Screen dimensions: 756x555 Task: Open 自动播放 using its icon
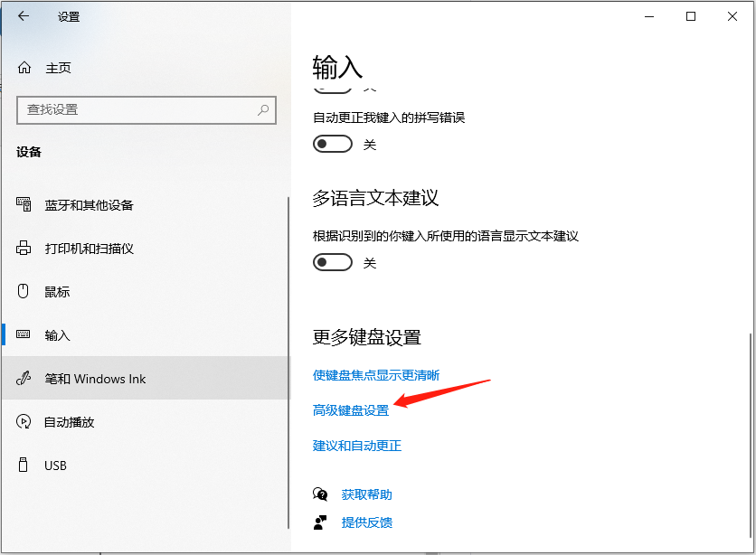click(22, 422)
